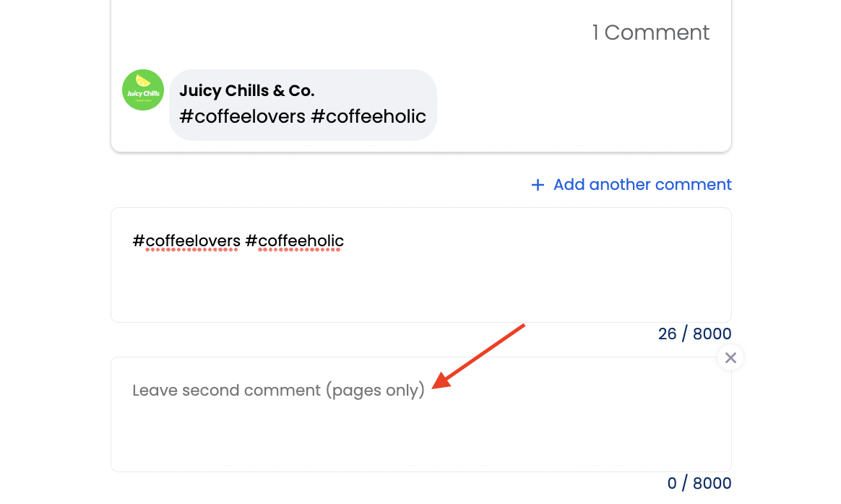841x504 pixels.
Task: Click into the Leave second comment field
Action: [421, 414]
